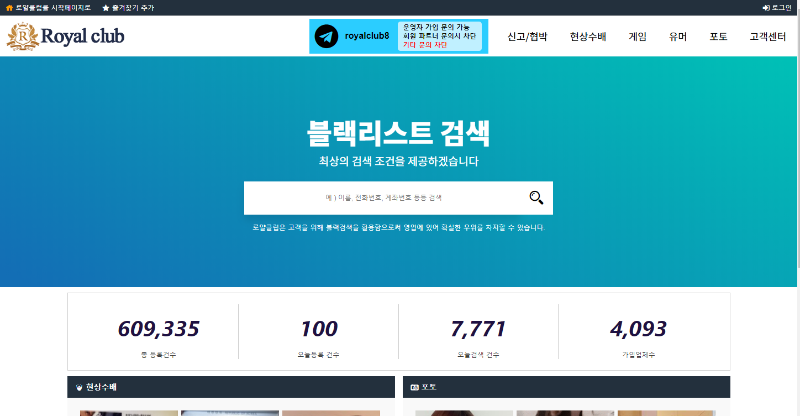Open the royalclub8 Telegram banner
The width and height of the screenshot is (800, 416).
pyautogui.click(x=398, y=37)
